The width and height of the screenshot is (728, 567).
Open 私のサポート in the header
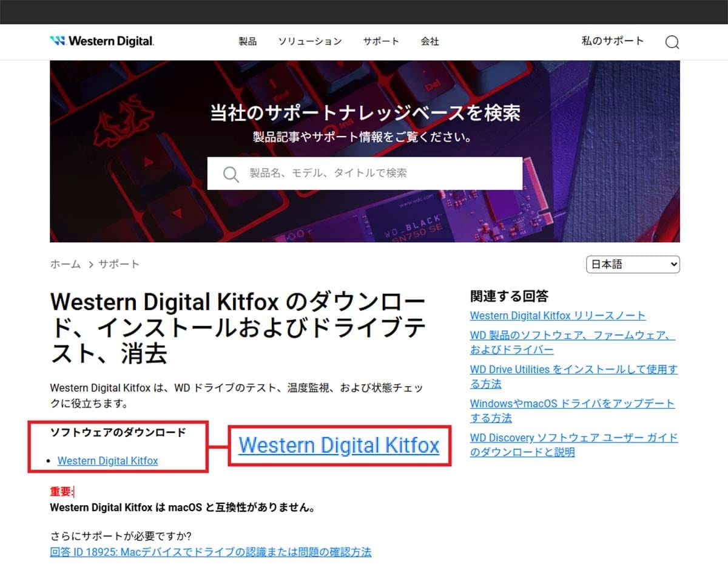point(612,41)
